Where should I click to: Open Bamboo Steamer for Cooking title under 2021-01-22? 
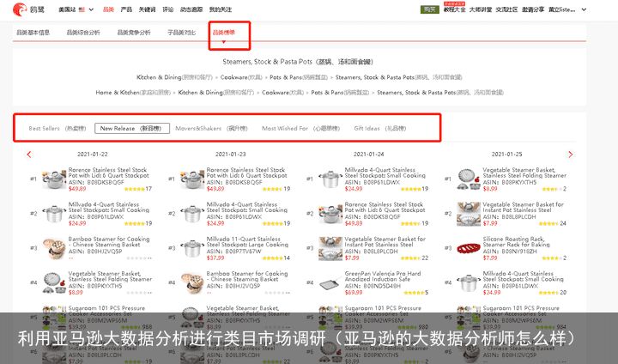109,242
